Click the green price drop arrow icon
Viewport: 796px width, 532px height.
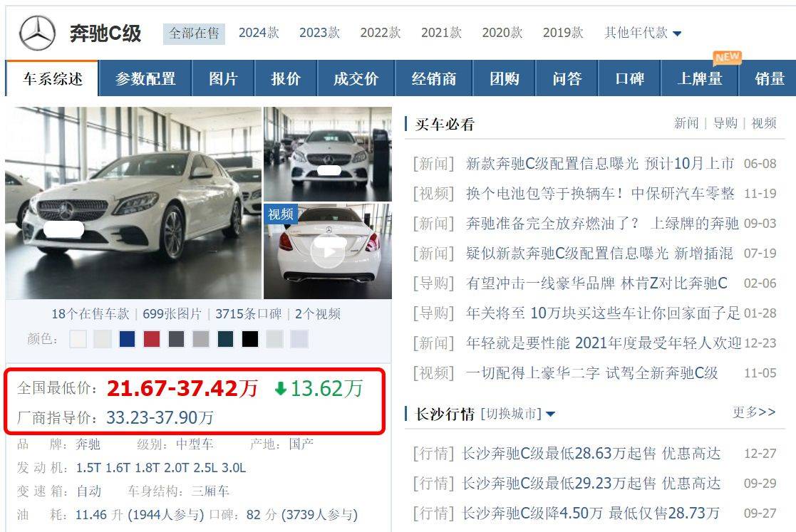pyautogui.click(x=280, y=389)
